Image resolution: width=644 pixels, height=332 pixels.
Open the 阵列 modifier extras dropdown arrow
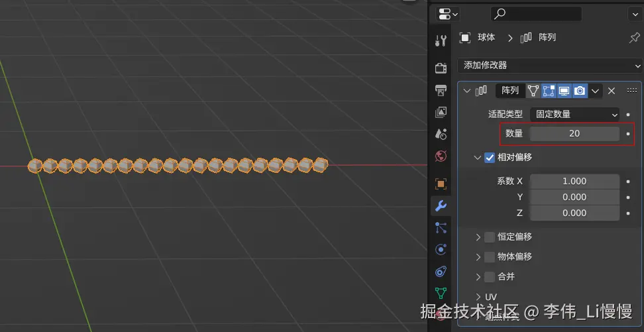point(595,91)
